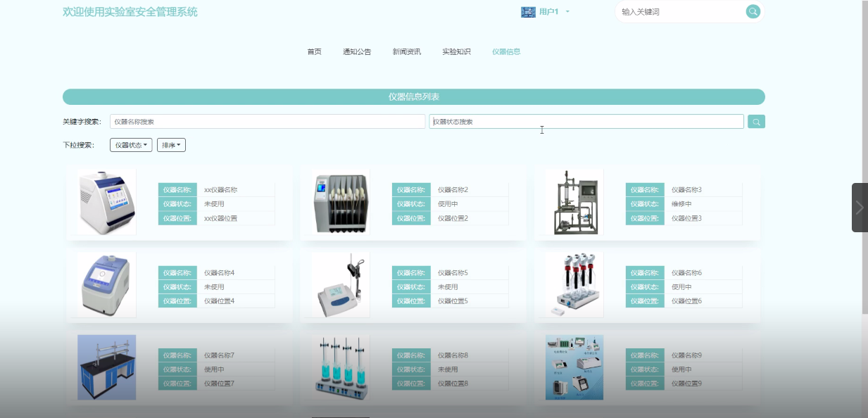Click the right arrow slider on page edge
The image size is (868, 418).
coord(860,207)
